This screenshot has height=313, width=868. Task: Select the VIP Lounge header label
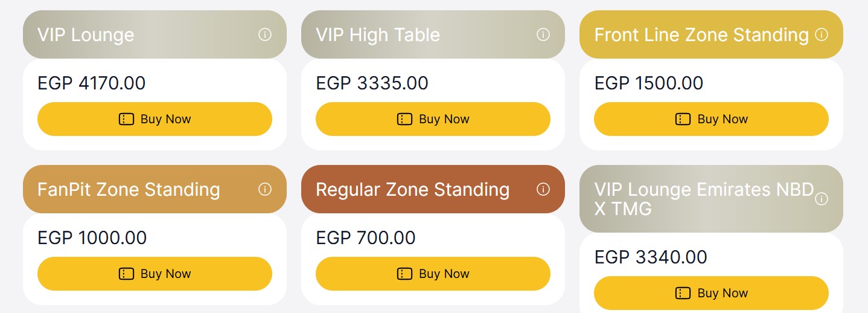[x=86, y=34]
